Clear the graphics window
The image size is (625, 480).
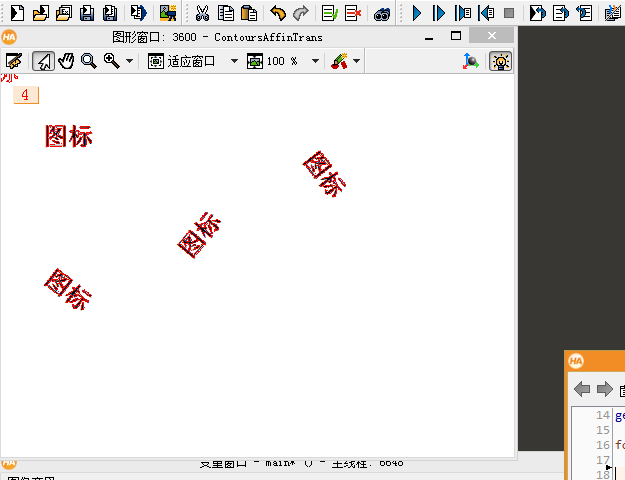point(14,61)
